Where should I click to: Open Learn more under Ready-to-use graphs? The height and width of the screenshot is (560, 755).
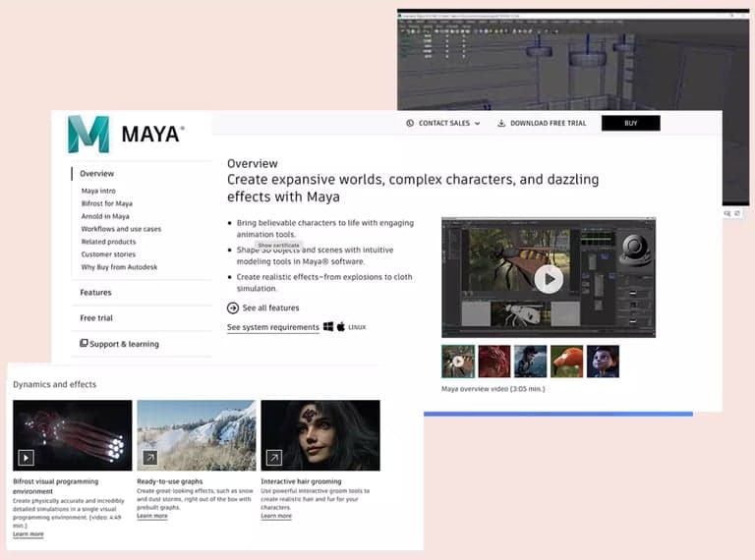click(x=152, y=516)
